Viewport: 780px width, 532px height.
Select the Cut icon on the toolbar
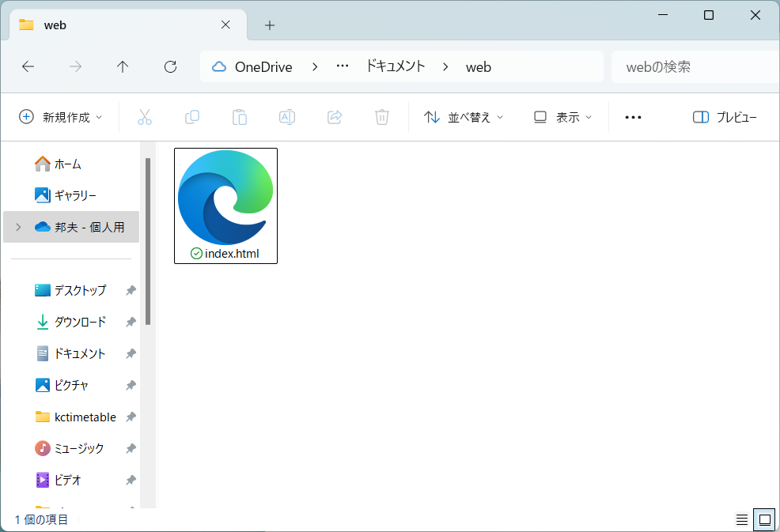pyautogui.click(x=145, y=116)
